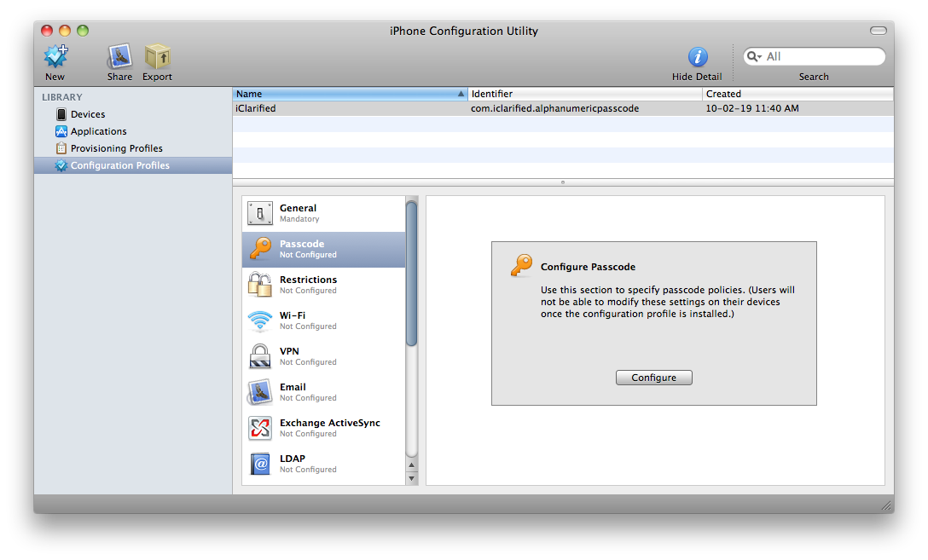Click the green zoom window button
This screenshot has height=560, width=928.
(83, 31)
